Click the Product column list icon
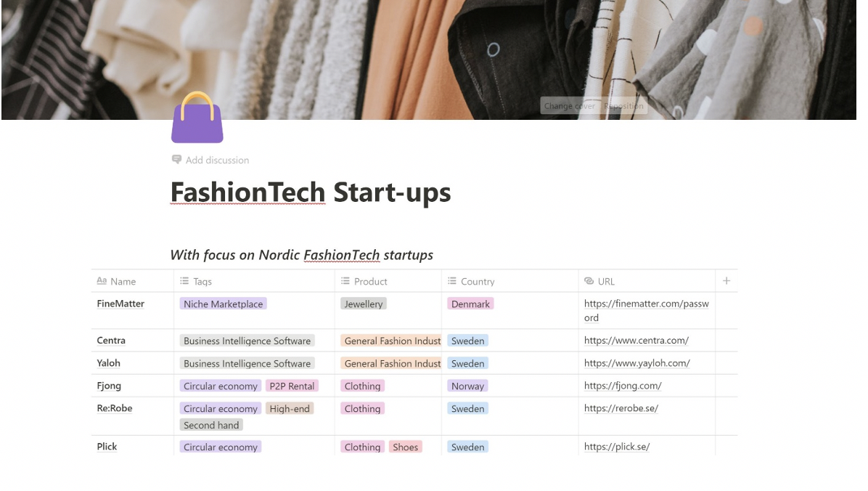 [x=345, y=281]
